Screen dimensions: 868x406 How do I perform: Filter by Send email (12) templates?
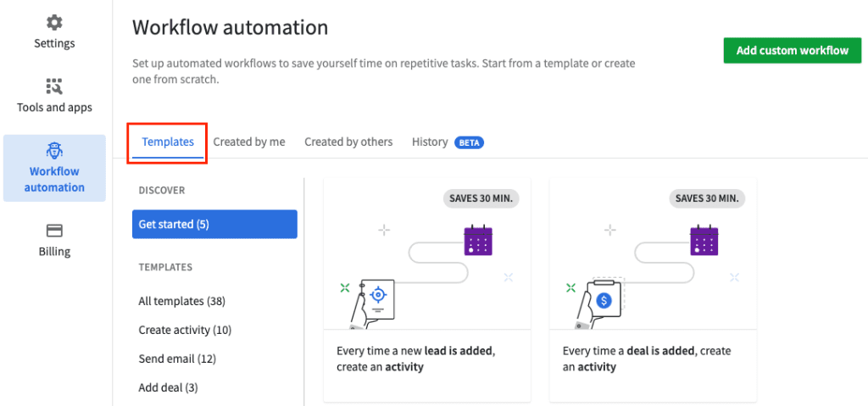[x=177, y=359]
